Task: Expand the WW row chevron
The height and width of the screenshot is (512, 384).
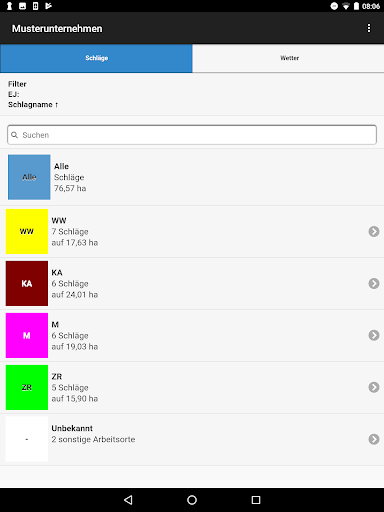Action: coord(374,231)
